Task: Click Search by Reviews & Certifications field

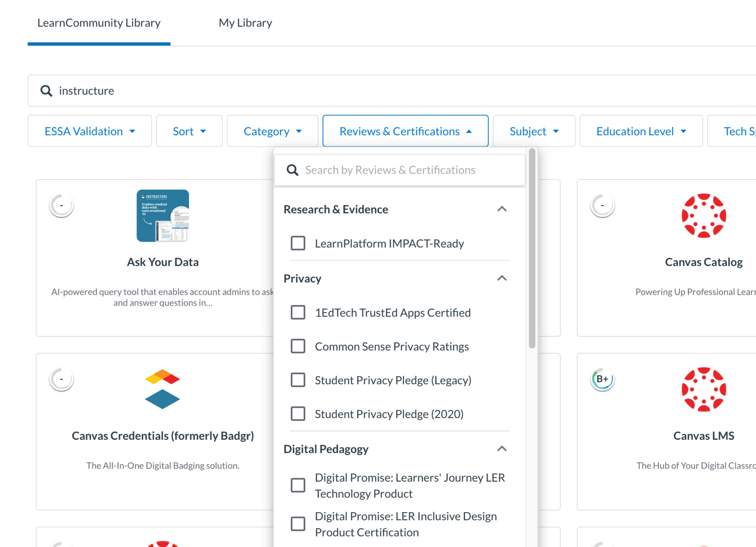Action: (400, 170)
